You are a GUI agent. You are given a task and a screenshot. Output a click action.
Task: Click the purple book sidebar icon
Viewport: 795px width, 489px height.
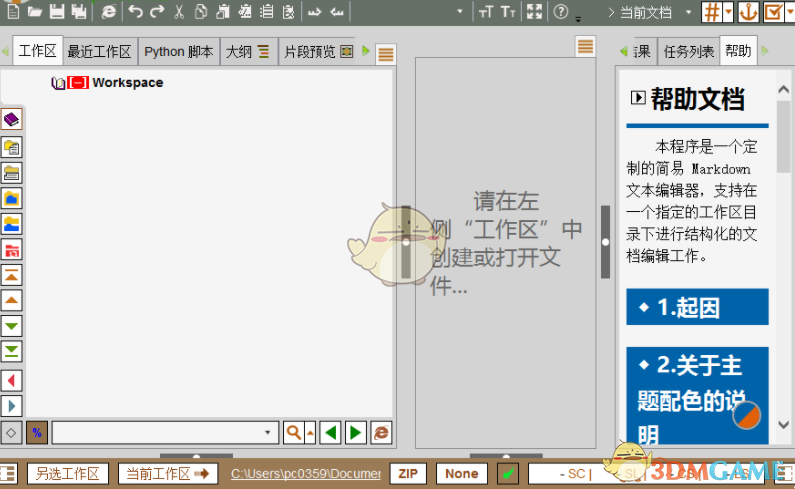(x=12, y=120)
